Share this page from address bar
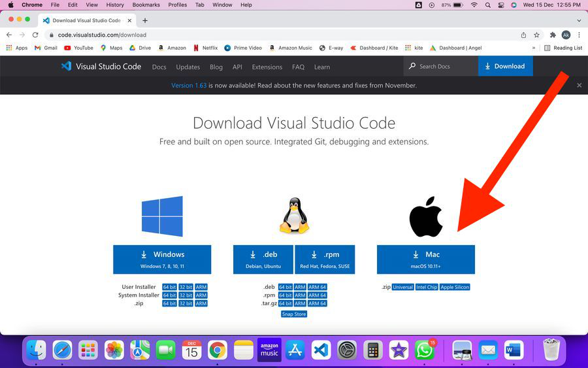Viewport: 588px width, 368px height. point(523,35)
